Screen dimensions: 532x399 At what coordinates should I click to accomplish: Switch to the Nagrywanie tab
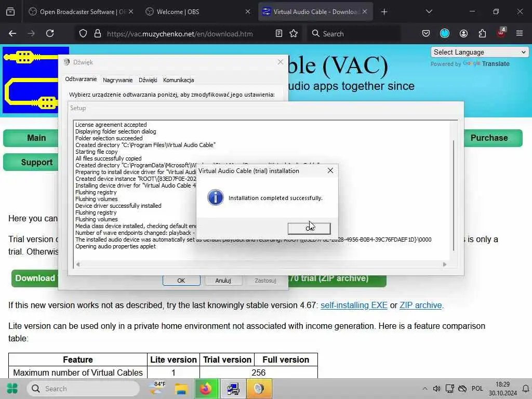[118, 80]
